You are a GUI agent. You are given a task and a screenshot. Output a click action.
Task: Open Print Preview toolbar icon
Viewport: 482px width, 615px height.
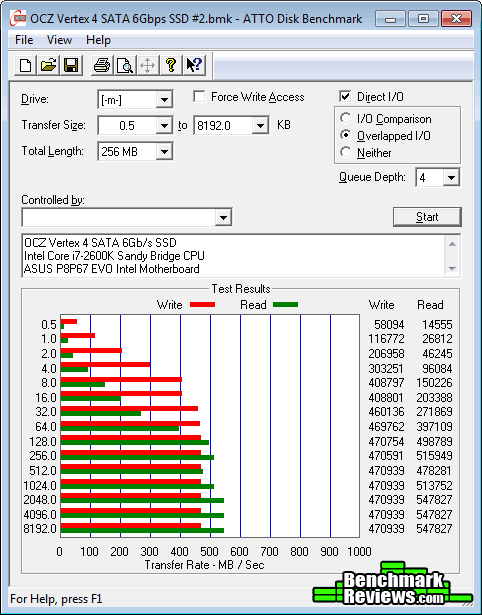coord(125,65)
